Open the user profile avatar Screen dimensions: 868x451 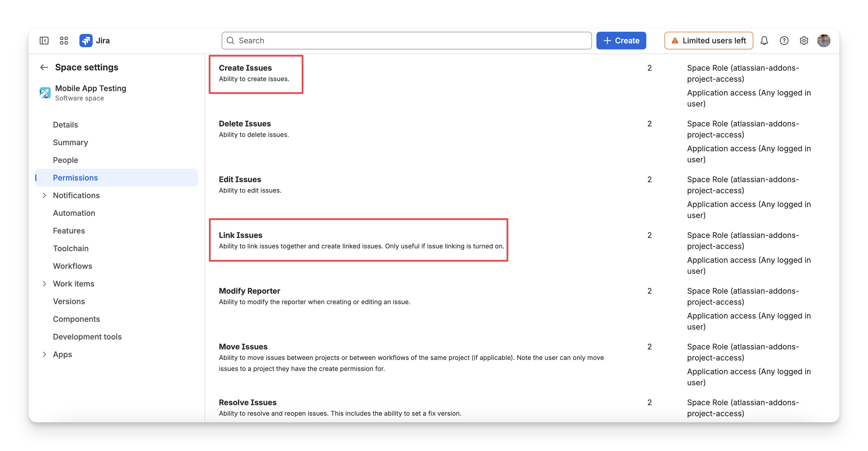tap(824, 41)
